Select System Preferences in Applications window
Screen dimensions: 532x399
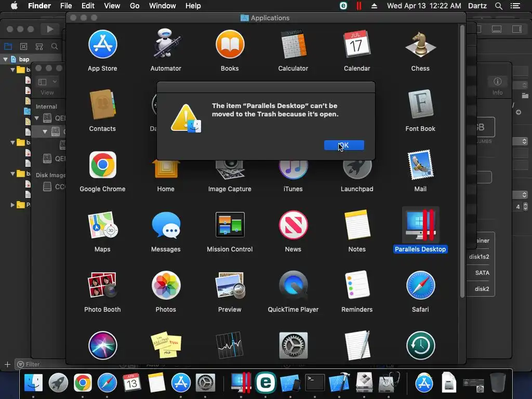tap(293, 345)
